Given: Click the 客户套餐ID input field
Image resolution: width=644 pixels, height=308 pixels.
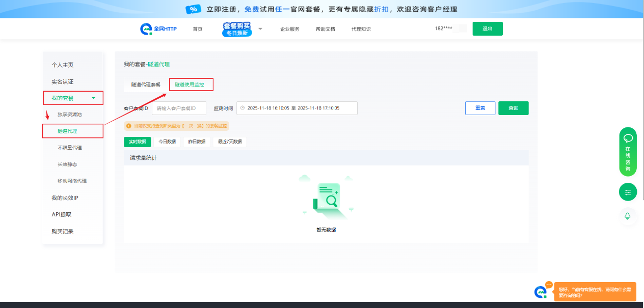Looking at the screenshot, I should point(179,108).
